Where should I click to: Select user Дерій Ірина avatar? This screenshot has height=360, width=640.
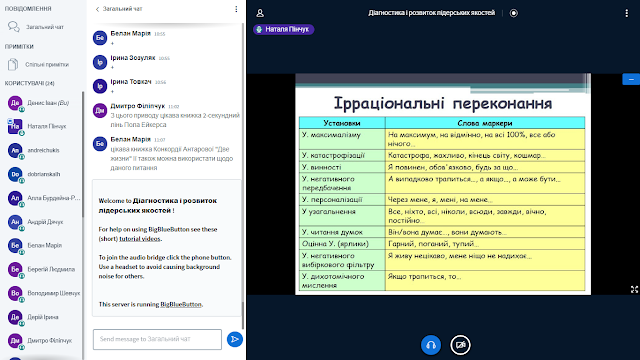(x=15, y=317)
